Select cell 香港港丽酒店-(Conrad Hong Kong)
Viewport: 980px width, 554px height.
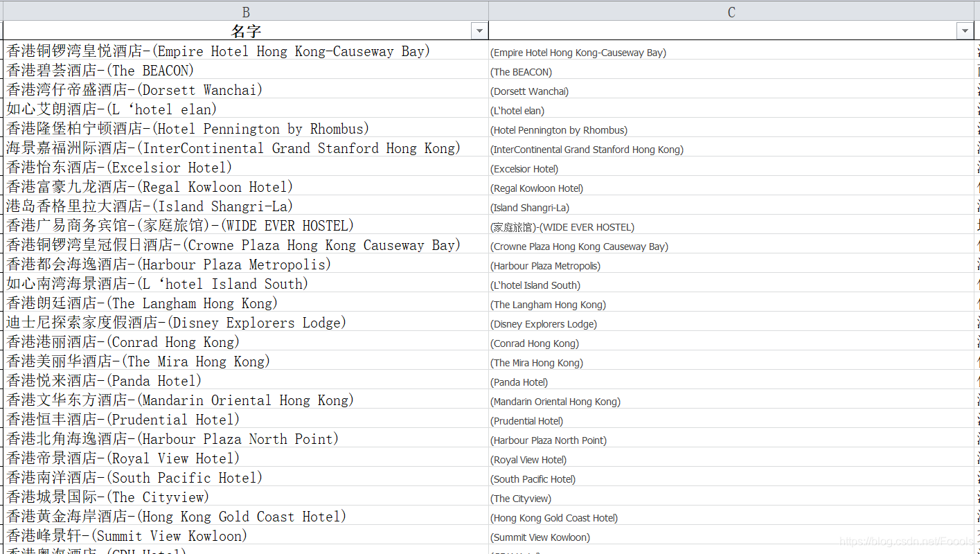click(x=246, y=341)
